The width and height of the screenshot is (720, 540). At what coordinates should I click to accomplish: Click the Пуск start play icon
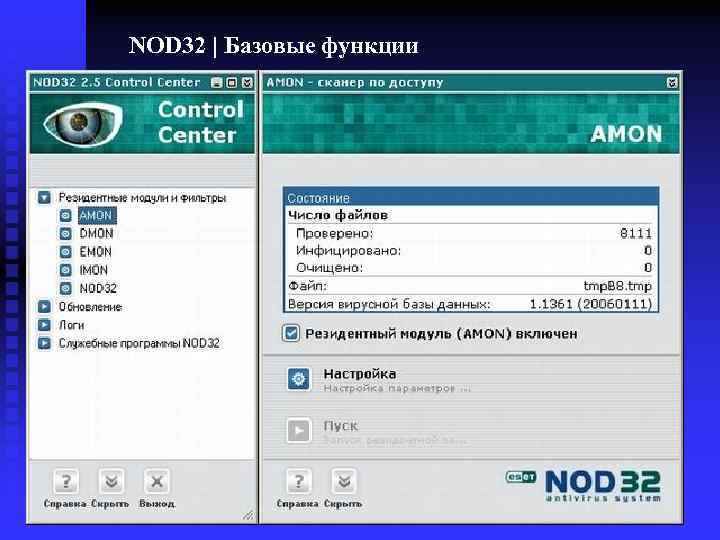[x=298, y=431]
